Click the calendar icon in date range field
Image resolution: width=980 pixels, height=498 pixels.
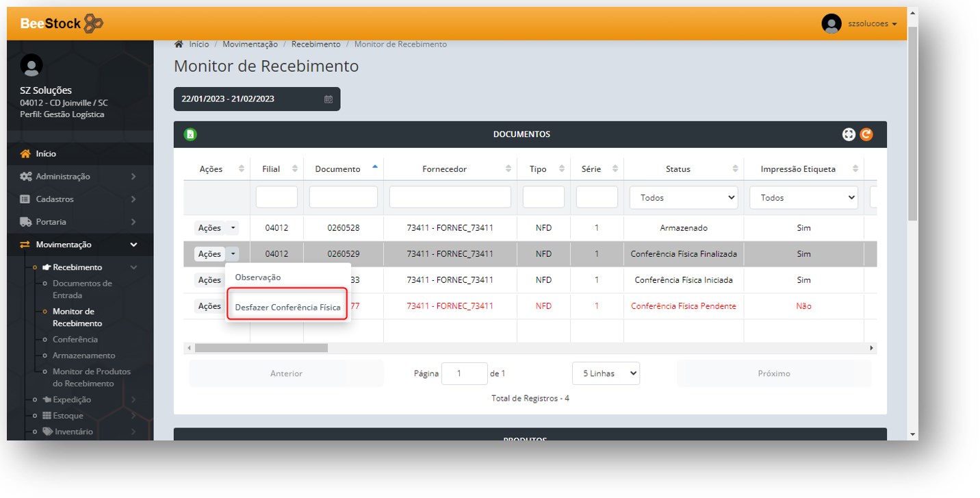328,99
